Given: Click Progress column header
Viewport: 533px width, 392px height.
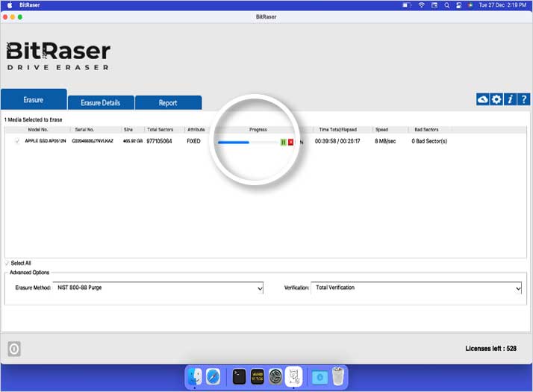Looking at the screenshot, I should point(258,129).
